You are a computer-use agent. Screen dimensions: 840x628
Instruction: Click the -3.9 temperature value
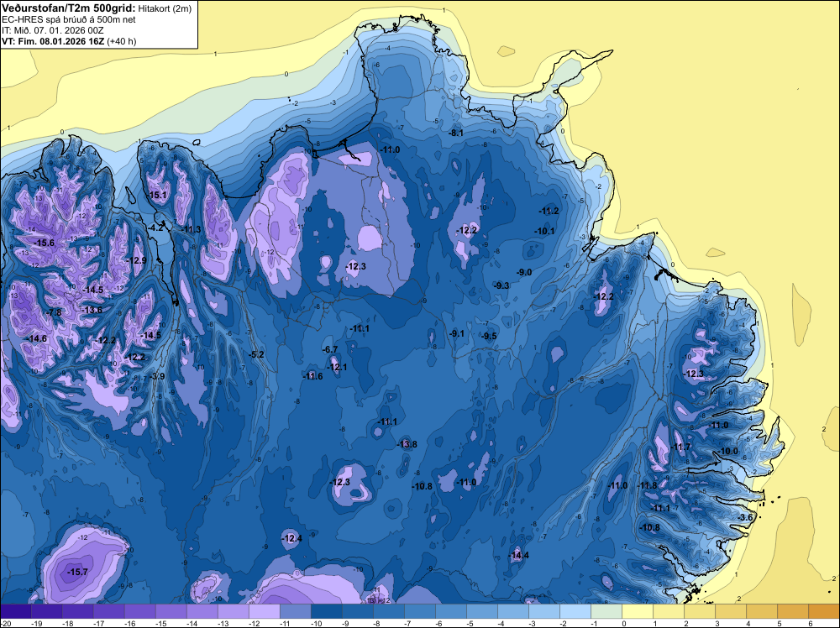click(x=156, y=376)
